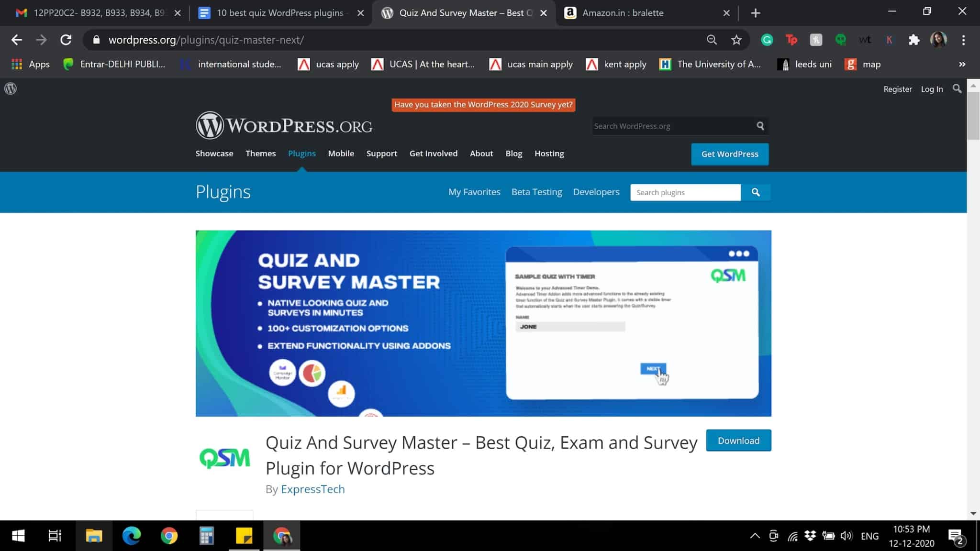Open the browser extensions puzzle-piece icon
This screenshot has width=980, height=551.
[914, 40]
